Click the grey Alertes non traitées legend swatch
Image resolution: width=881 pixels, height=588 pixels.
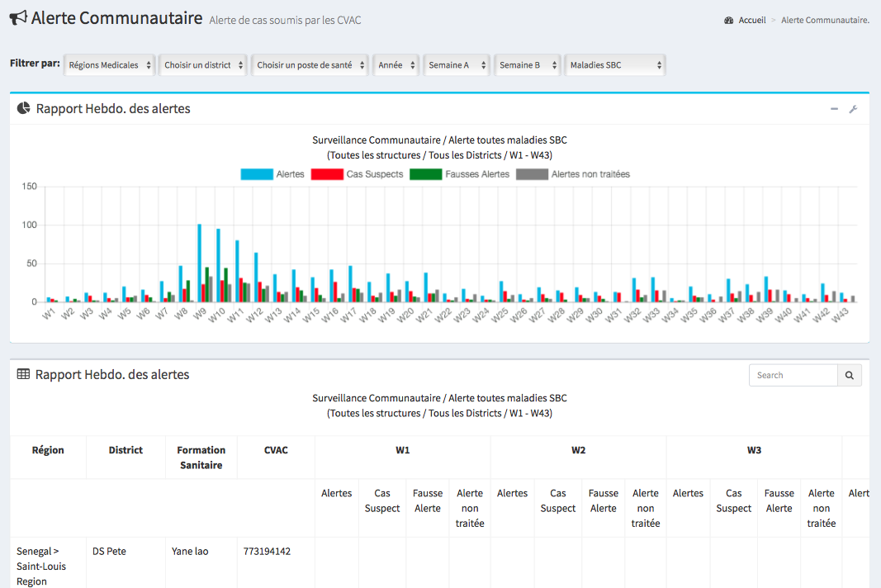(532, 174)
